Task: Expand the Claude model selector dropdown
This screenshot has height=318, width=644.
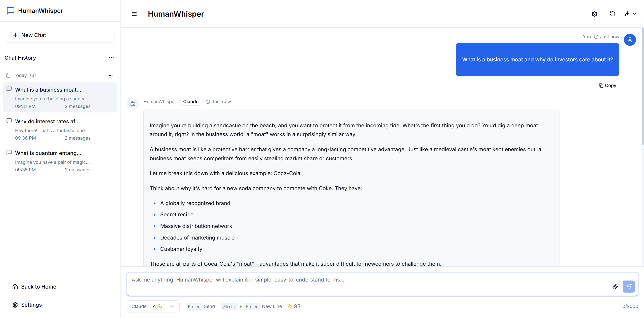Action: tap(153, 306)
